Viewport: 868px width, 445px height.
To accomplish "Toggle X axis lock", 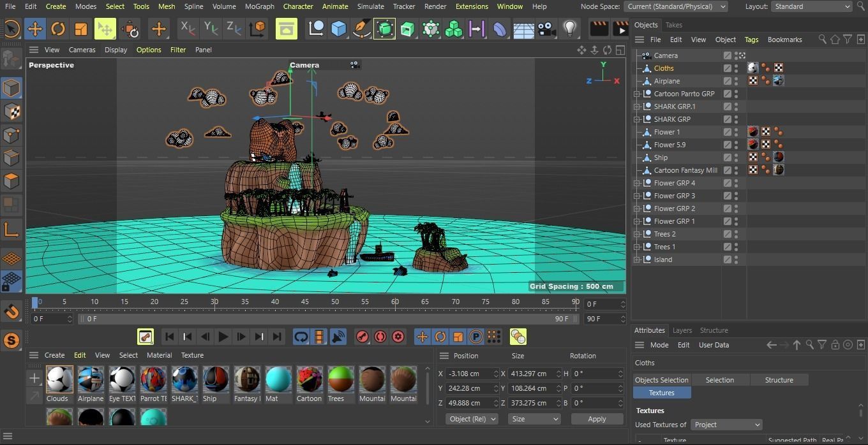I will click(x=188, y=29).
